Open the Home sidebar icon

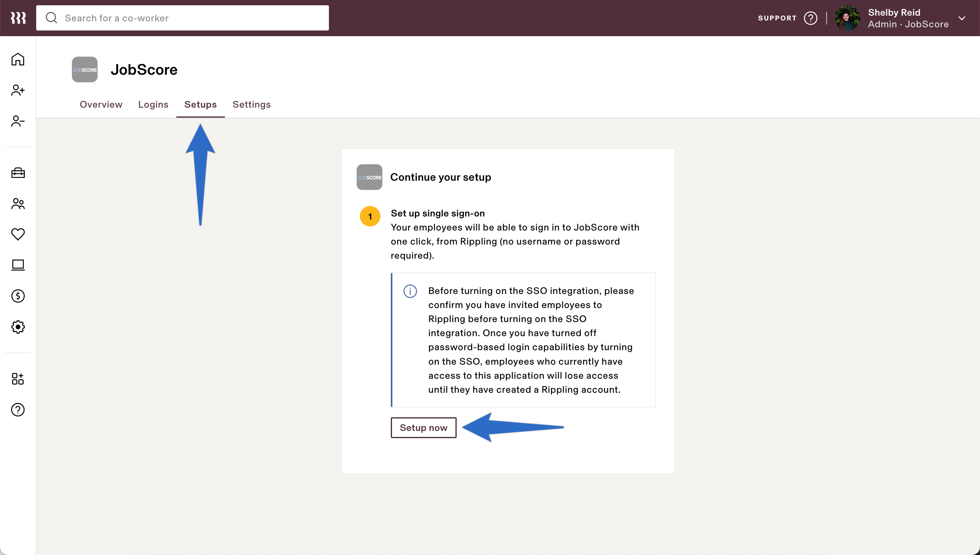tap(18, 59)
